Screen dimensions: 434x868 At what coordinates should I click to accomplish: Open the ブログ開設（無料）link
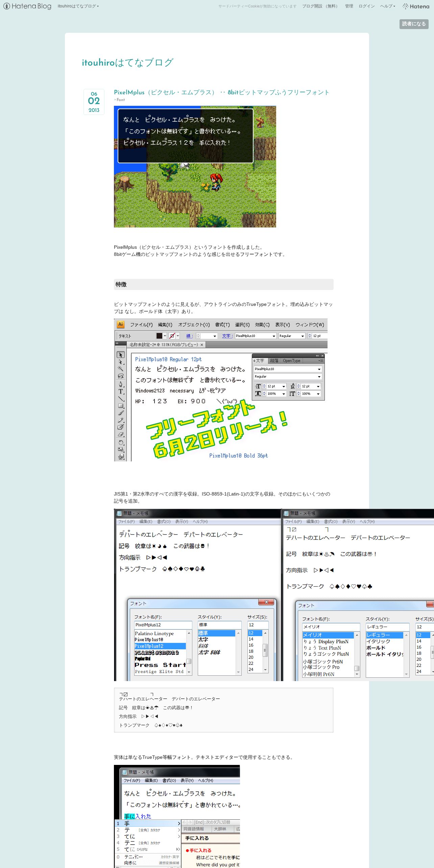pos(321,6)
